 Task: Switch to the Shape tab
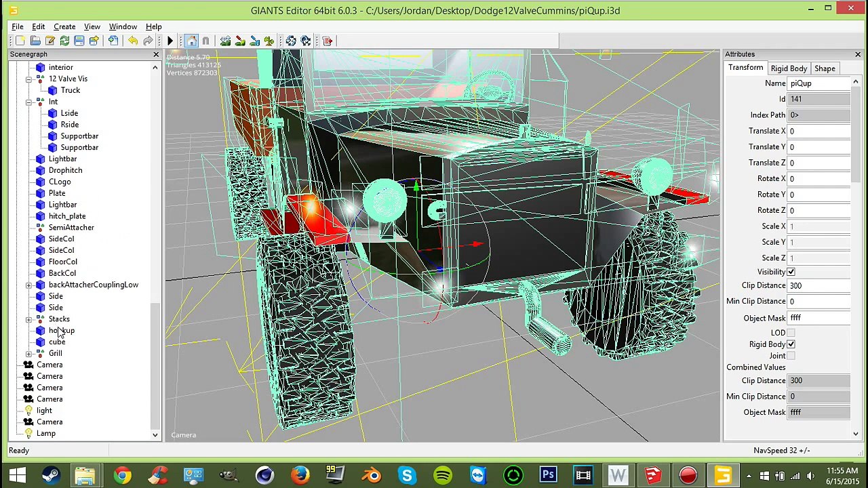825,68
